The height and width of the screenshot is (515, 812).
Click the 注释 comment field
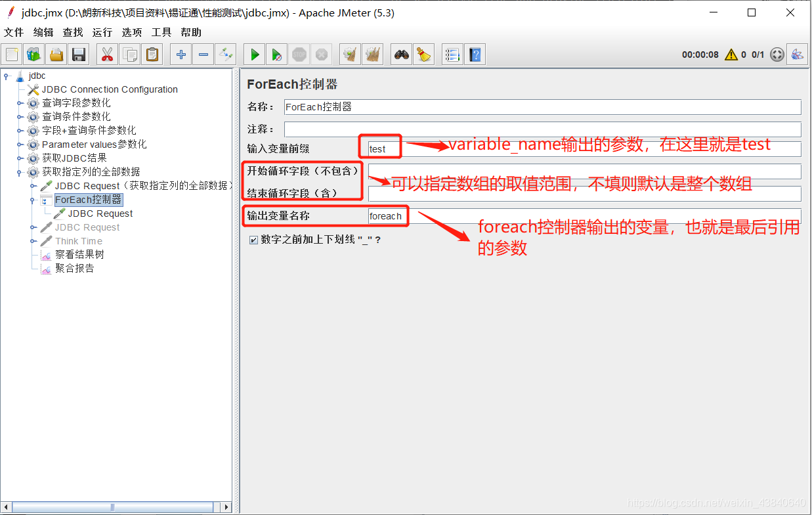[542, 129]
